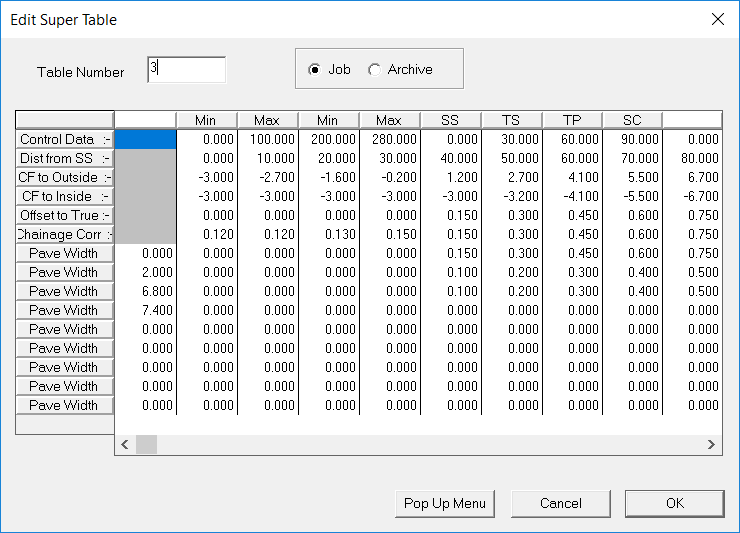Click the SC column header
740x533 pixels.
(x=632, y=120)
